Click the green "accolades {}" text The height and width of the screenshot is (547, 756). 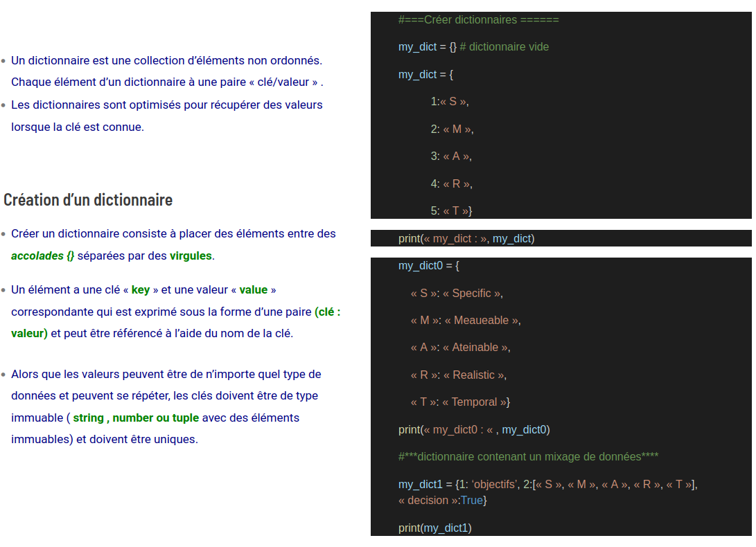click(42, 255)
